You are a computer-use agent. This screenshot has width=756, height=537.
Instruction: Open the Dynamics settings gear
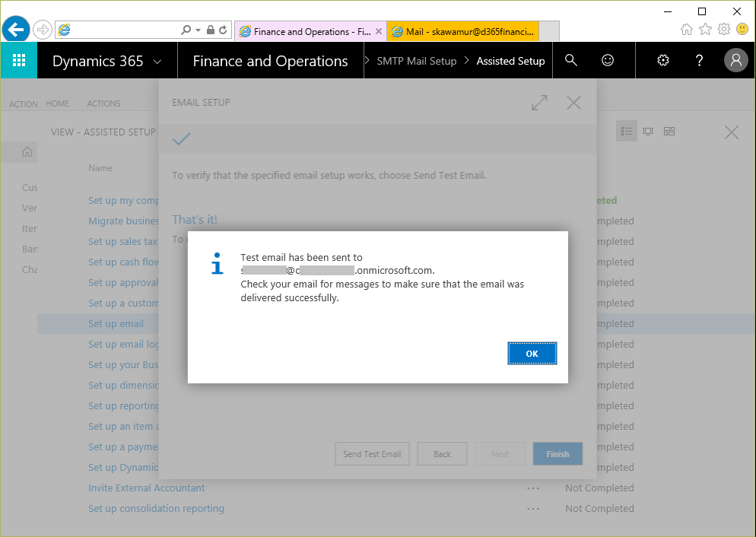pos(663,60)
